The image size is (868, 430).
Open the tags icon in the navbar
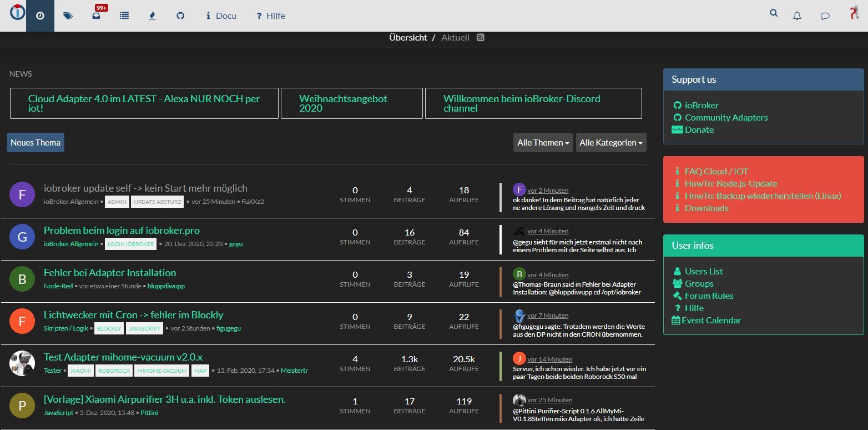click(68, 16)
